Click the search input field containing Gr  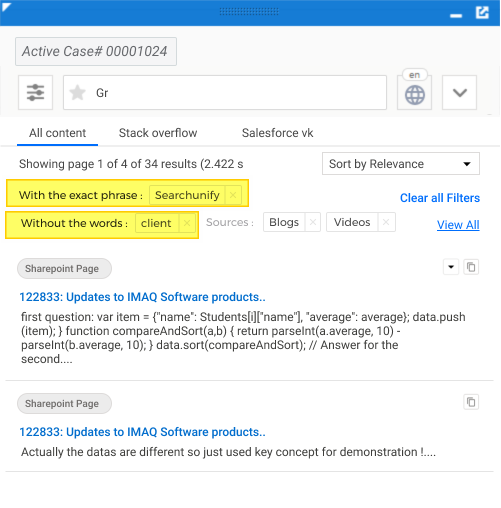pos(225,92)
